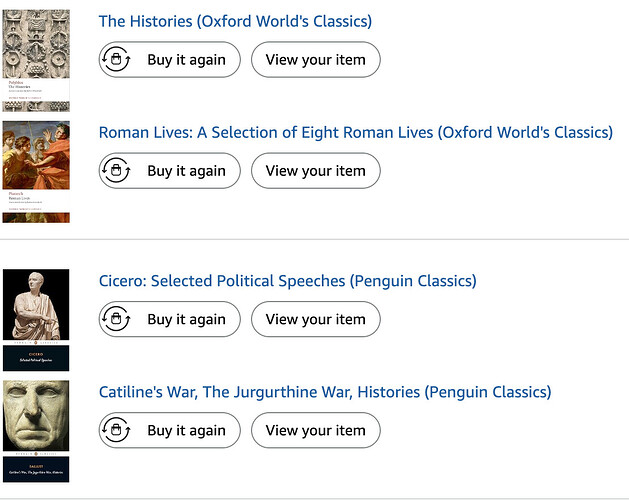Buy Catiline's War again via button label
The height and width of the screenshot is (500, 629).
click(186, 431)
